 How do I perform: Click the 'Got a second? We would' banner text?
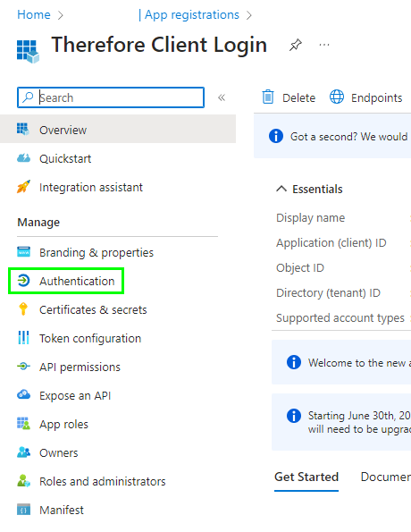click(349, 137)
